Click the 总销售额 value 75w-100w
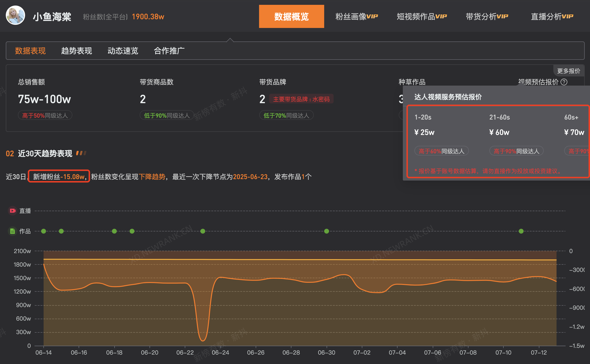Image resolution: width=590 pixels, height=364 pixels. (x=44, y=99)
